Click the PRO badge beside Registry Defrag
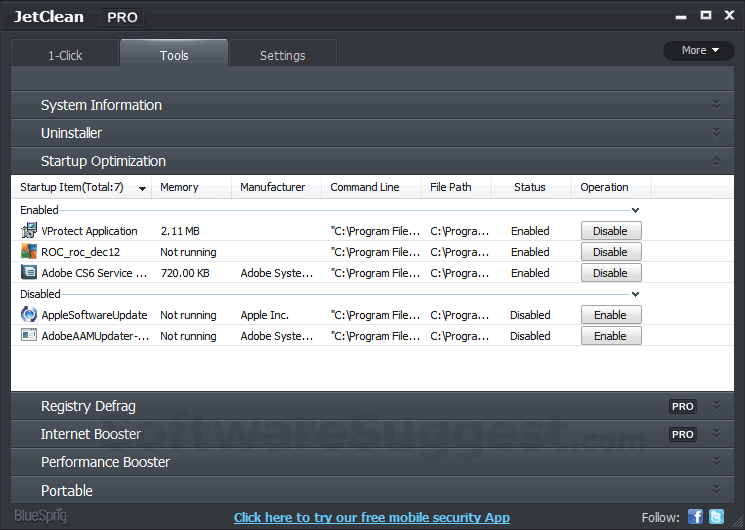Viewport: 745px width, 530px height. [682, 406]
